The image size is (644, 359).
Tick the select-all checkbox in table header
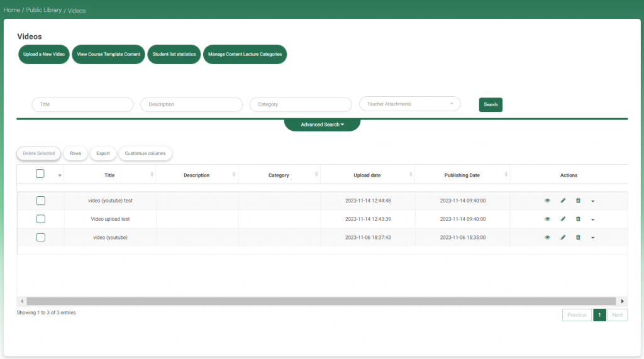click(x=40, y=174)
